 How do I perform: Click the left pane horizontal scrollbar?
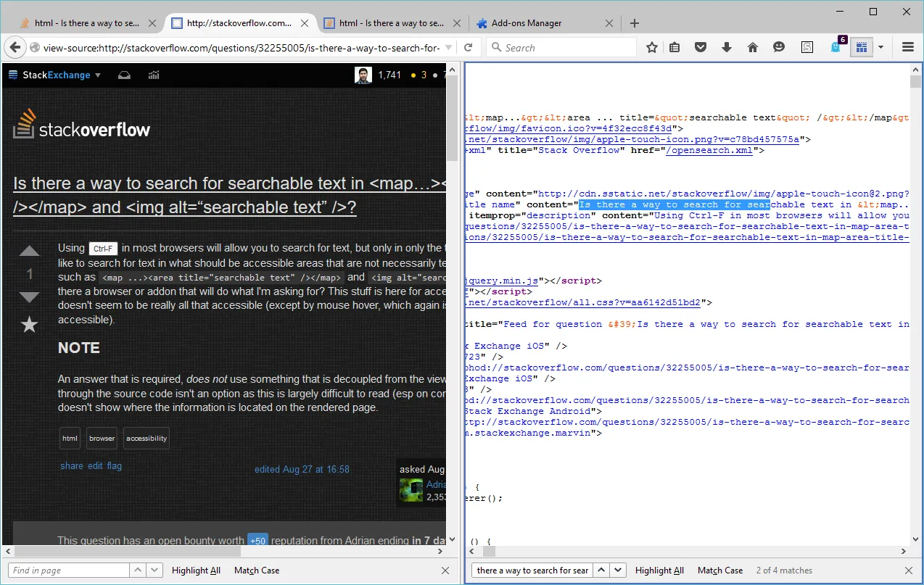pos(226,552)
